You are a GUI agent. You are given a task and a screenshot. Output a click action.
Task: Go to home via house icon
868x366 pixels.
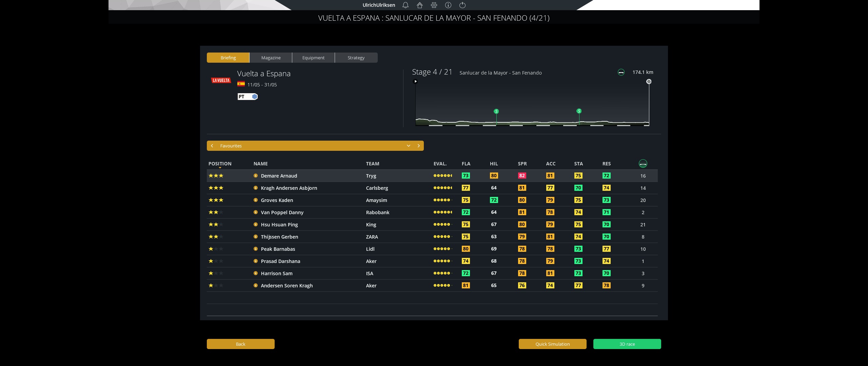point(420,5)
